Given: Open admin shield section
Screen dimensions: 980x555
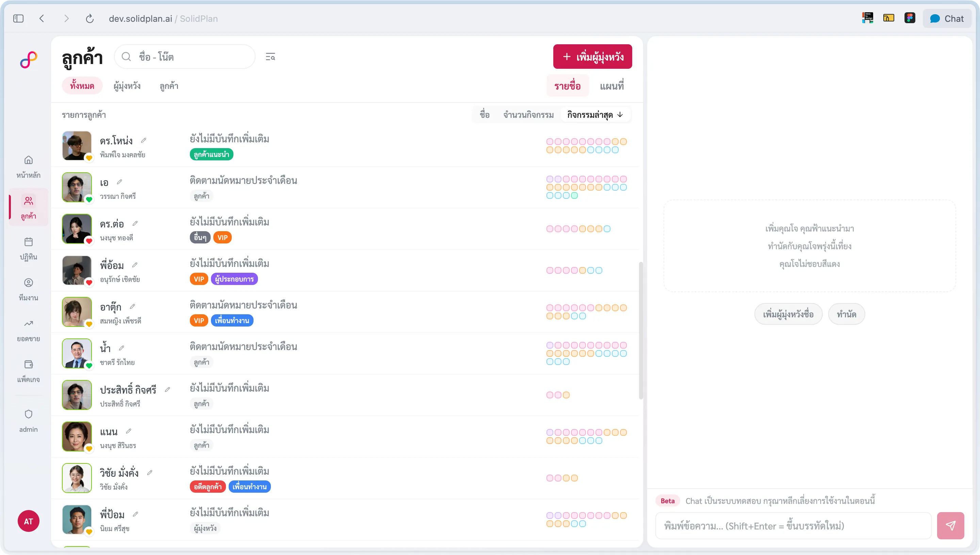Looking at the screenshot, I should tap(29, 421).
